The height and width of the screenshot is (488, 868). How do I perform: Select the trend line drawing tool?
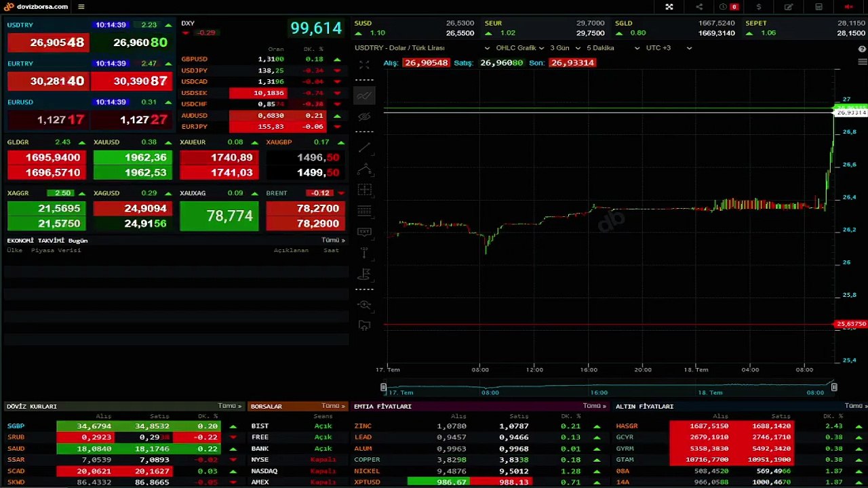pyautogui.click(x=364, y=147)
